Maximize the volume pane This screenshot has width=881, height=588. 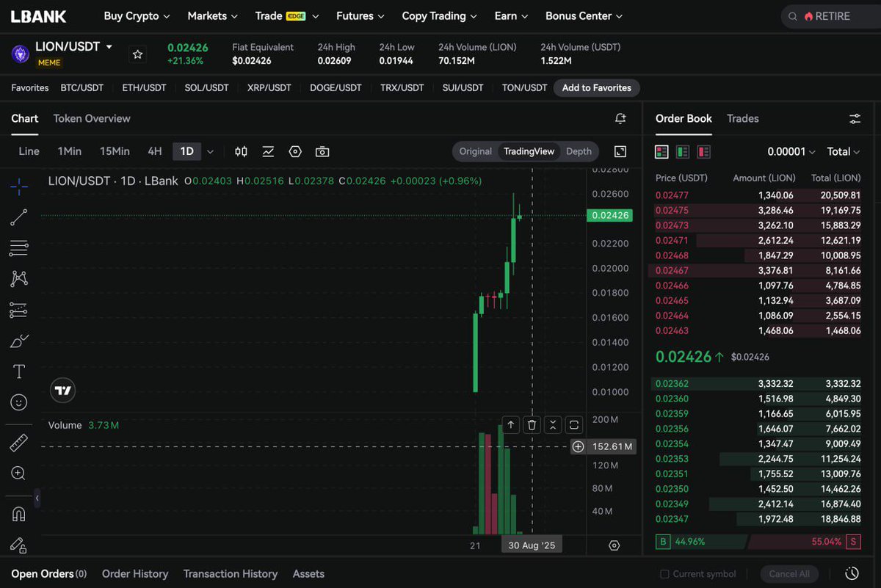coord(574,424)
